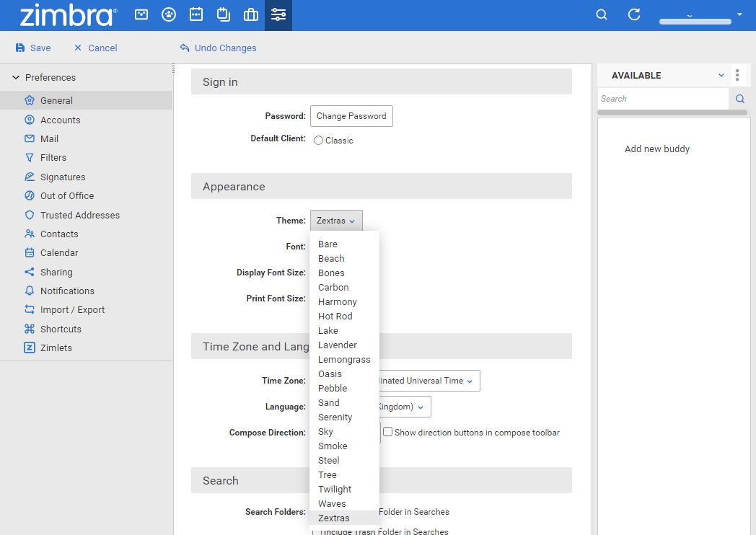Choose the Lavender theme
756x535 pixels.
344,345
